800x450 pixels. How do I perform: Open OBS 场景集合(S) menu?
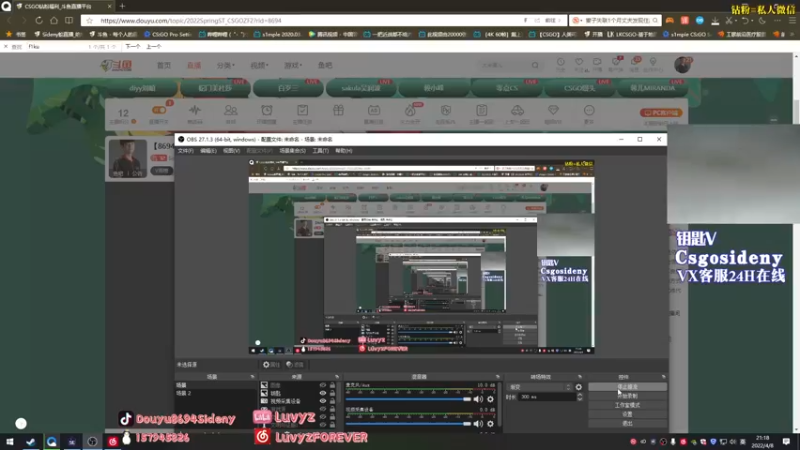click(x=292, y=151)
